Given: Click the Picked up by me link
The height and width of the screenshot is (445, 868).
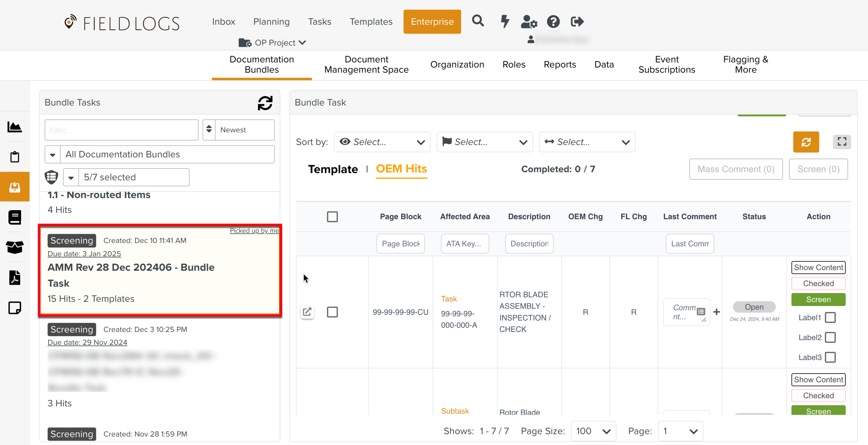Looking at the screenshot, I should click(254, 230).
